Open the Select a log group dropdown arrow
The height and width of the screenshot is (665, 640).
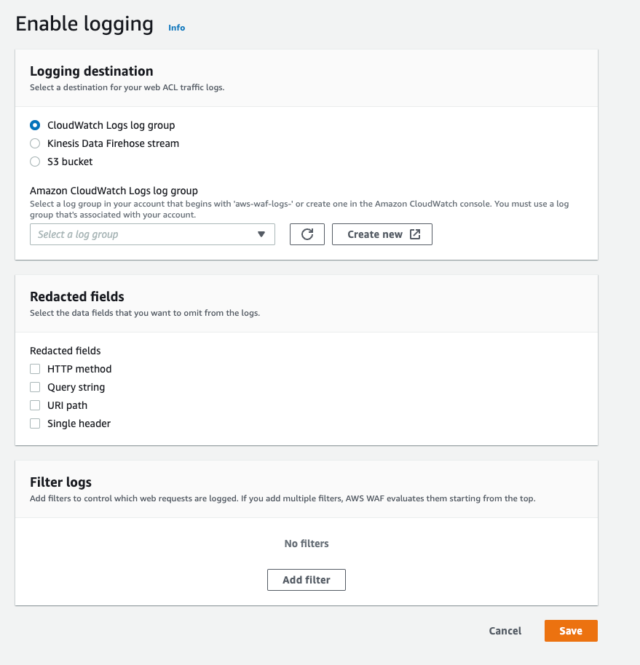click(x=261, y=234)
